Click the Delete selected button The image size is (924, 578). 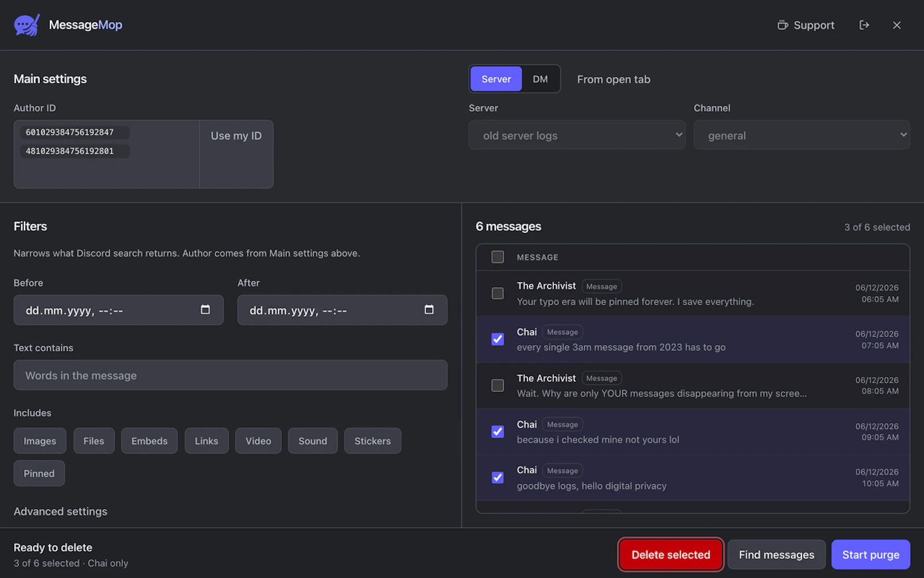(x=670, y=555)
